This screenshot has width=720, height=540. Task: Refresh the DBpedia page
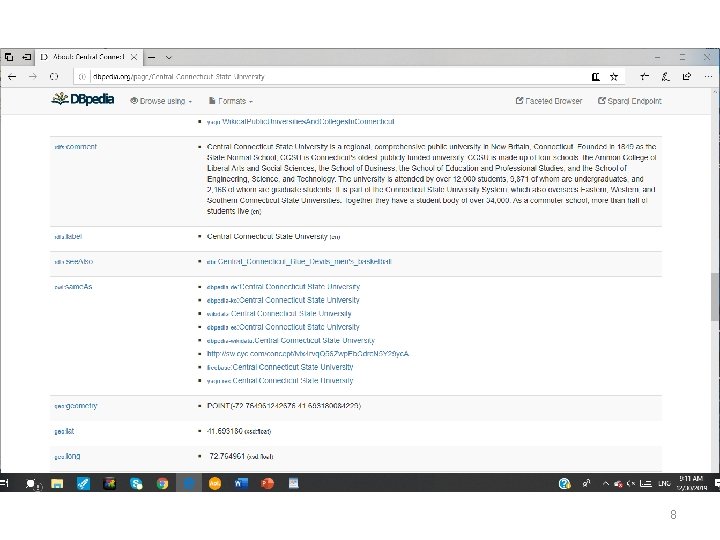[54, 77]
